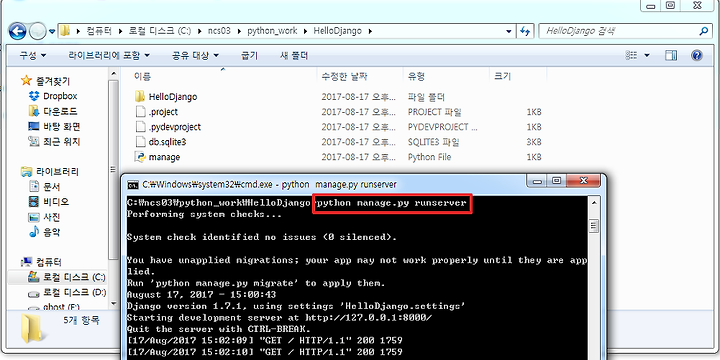This screenshot has width=720, height=360.
Task: Click the 굽기 toolbar button
Action: coord(249,56)
